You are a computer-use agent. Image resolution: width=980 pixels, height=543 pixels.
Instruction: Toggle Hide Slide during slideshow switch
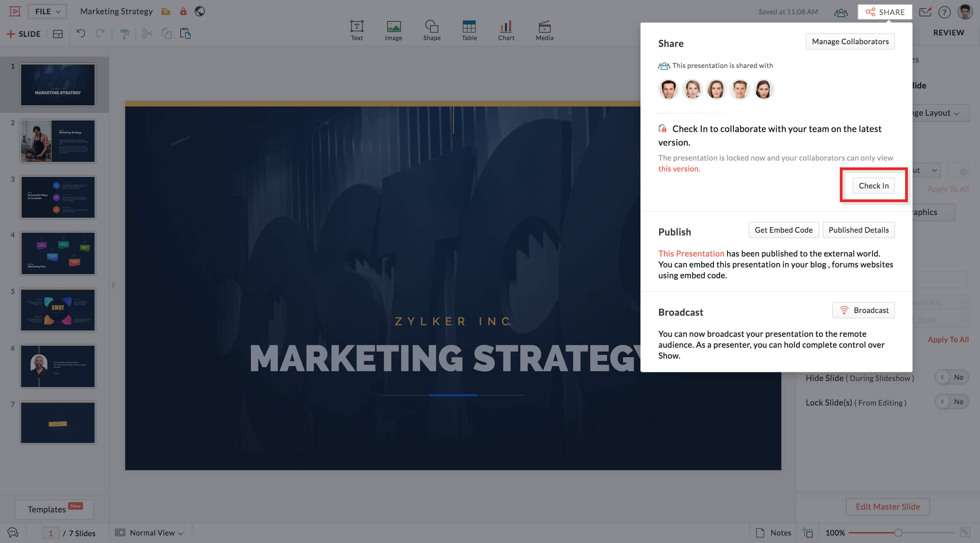point(951,377)
